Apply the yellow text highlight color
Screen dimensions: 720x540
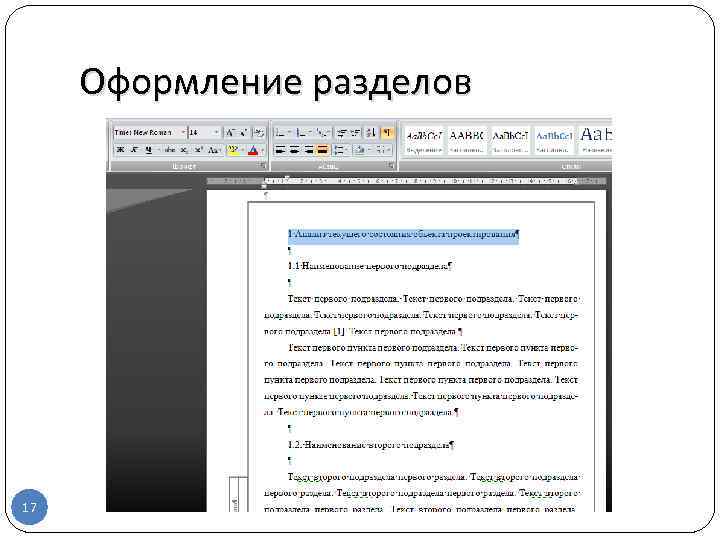coord(232,150)
